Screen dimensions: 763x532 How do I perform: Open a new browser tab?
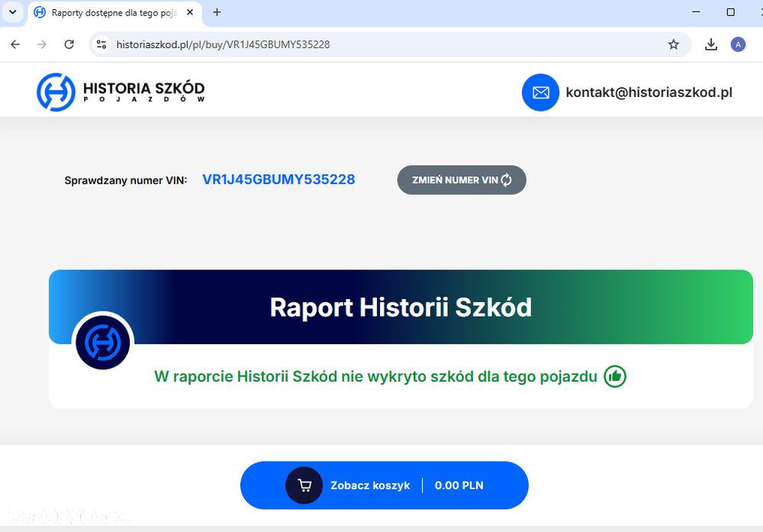tap(217, 12)
